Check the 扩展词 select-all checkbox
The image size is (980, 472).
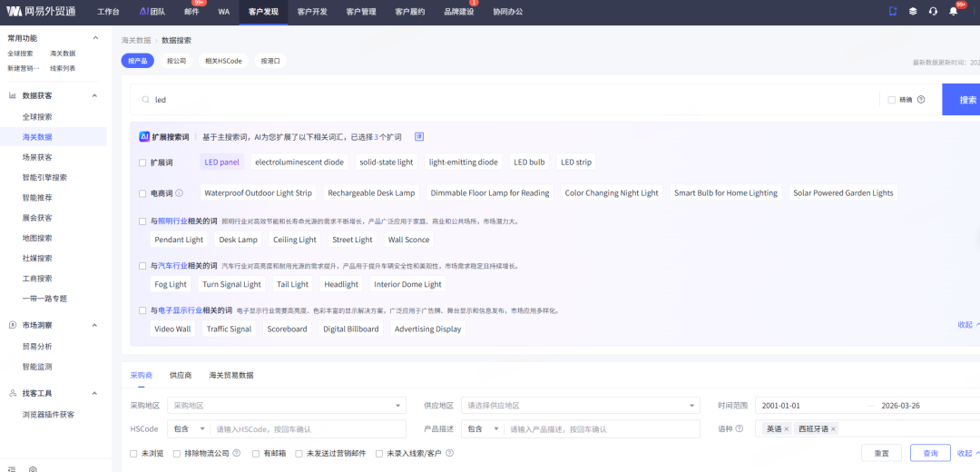point(142,163)
